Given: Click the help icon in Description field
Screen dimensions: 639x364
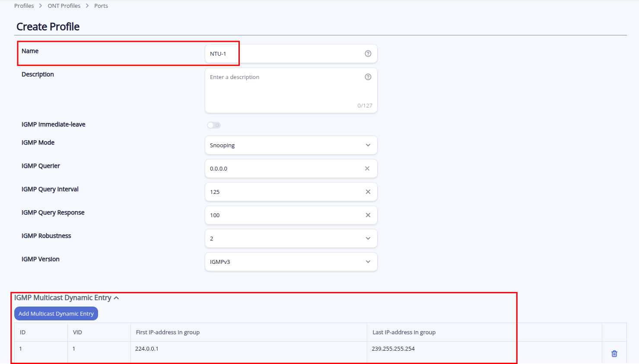Looking at the screenshot, I should pyautogui.click(x=368, y=77).
